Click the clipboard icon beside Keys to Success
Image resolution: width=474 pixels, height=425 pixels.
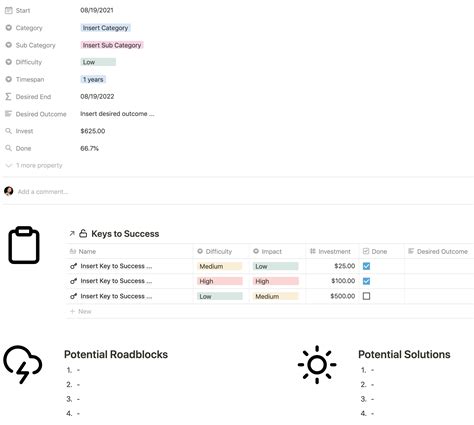point(24,245)
